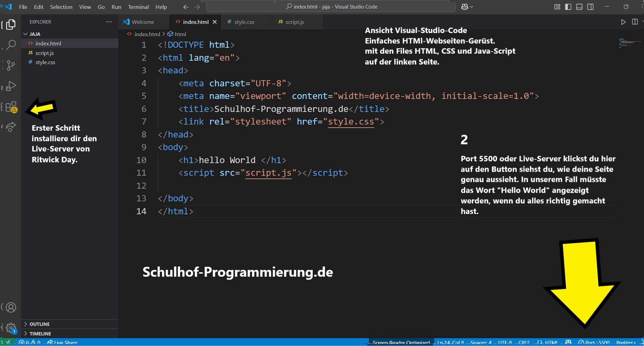Viewport: 644px width, 346px height.
Task: Open the Selection menu
Action: pyautogui.click(x=61, y=7)
